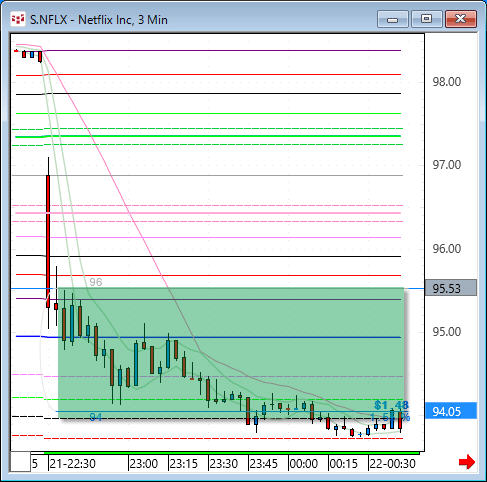This screenshot has width=487, height=482.
Task: Maximize the S.NFLX chart window
Action: 427,19
